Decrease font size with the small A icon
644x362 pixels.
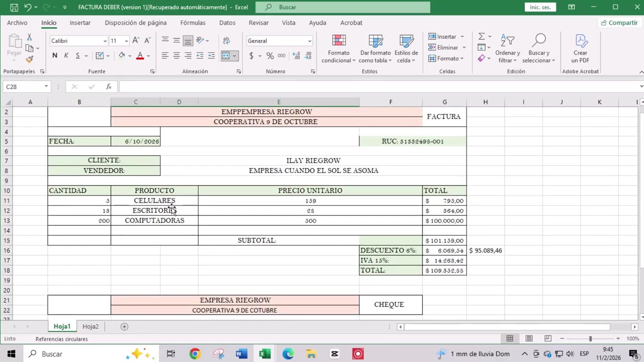click(x=147, y=41)
